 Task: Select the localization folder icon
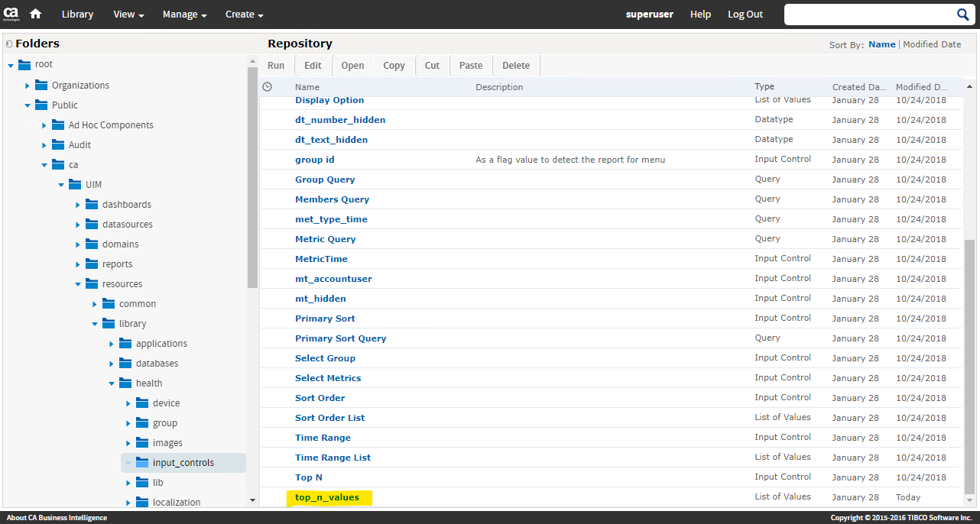(x=142, y=503)
